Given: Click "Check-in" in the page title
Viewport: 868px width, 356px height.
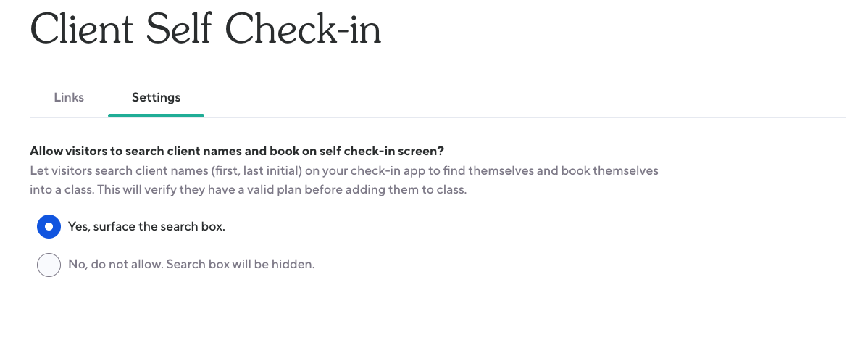Looking at the screenshot, I should pos(304,30).
